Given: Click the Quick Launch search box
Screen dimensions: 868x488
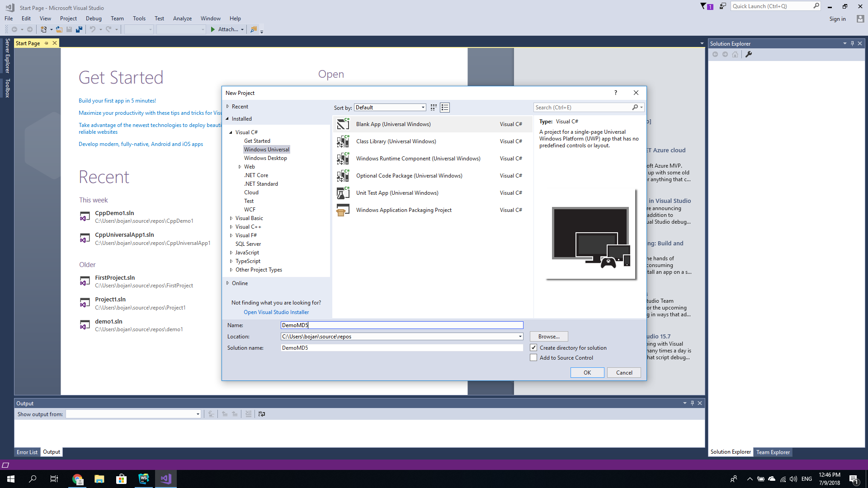Looking at the screenshot, I should (771, 6).
